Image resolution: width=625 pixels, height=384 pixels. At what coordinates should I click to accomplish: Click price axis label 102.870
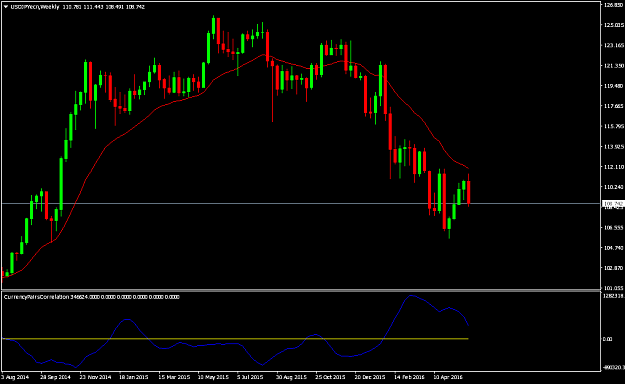click(x=614, y=268)
